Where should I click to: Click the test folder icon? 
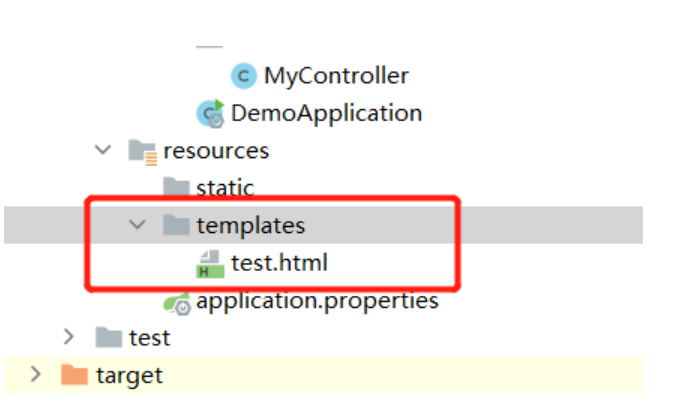coord(108,337)
